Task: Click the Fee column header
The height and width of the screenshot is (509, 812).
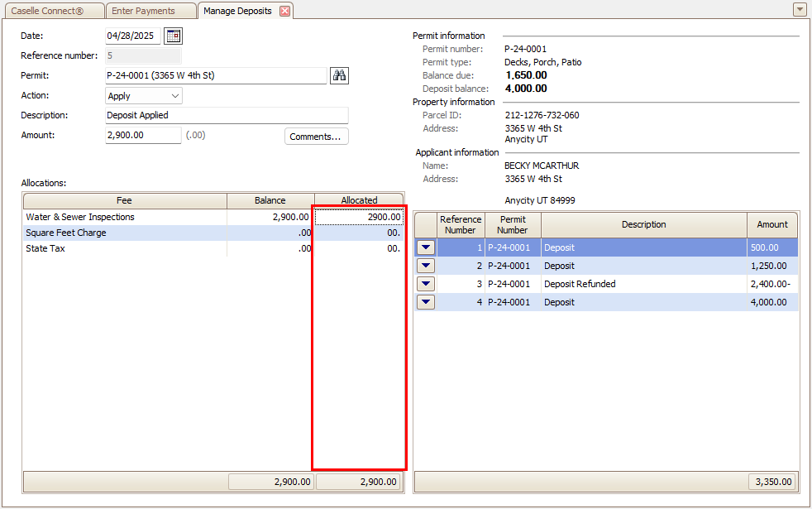Action: [125, 200]
